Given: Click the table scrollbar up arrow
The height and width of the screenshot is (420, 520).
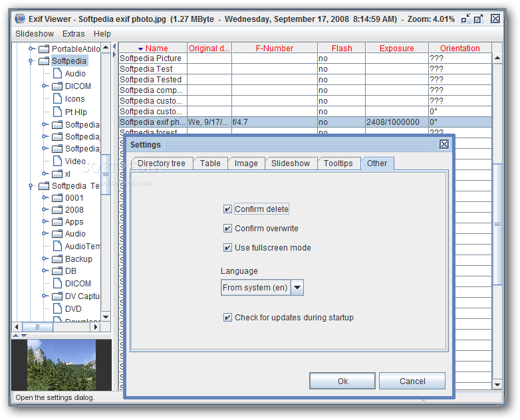Looking at the screenshot, I should (x=497, y=58).
